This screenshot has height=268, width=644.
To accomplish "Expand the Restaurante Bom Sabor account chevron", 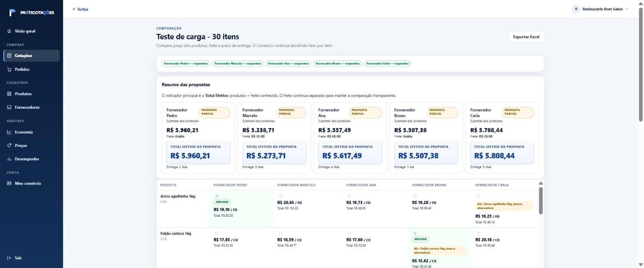I will (x=627, y=9).
